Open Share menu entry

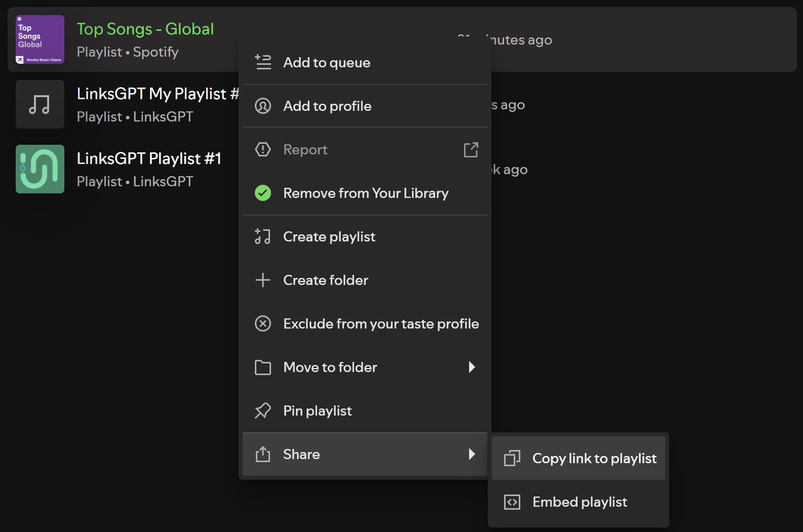click(365, 454)
